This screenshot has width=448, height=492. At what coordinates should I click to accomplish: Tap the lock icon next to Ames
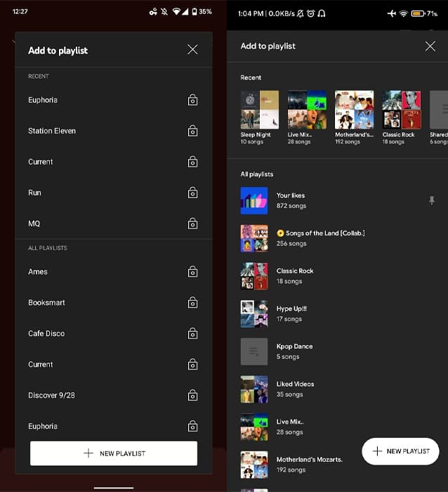click(192, 271)
